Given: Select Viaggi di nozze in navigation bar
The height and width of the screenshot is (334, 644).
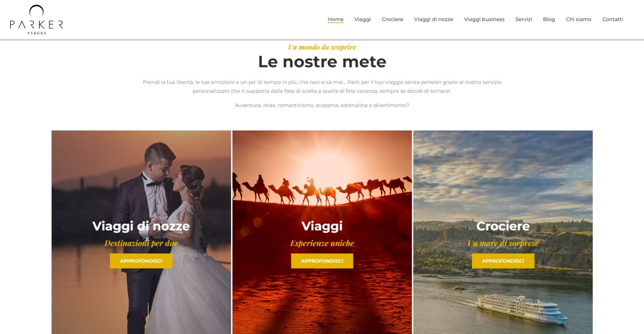Looking at the screenshot, I should 434,19.
